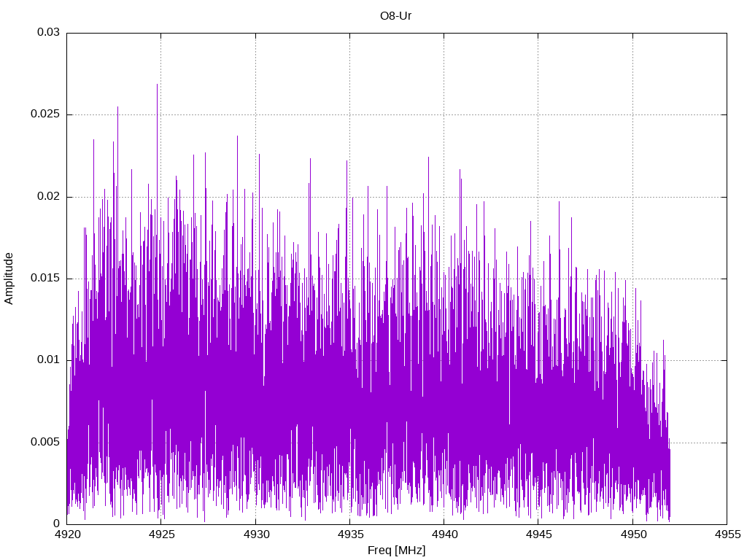
Task: Select the 'Freq [MHz]' x-axis label
Action: pyautogui.click(x=396, y=551)
